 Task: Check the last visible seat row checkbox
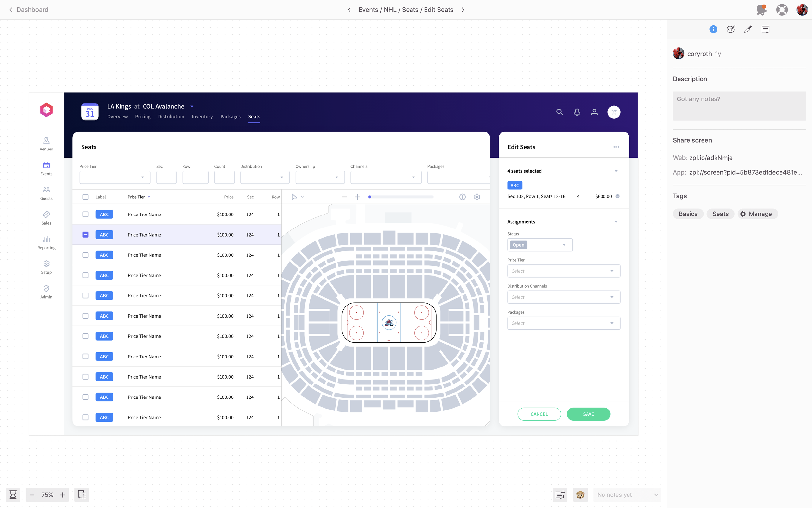coord(86,417)
